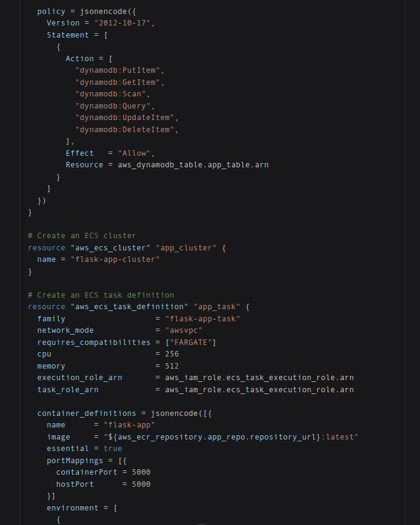Viewport: 420px width, 525px height.
Task: Click the task_role_arn attribute name
Action: coord(68,390)
